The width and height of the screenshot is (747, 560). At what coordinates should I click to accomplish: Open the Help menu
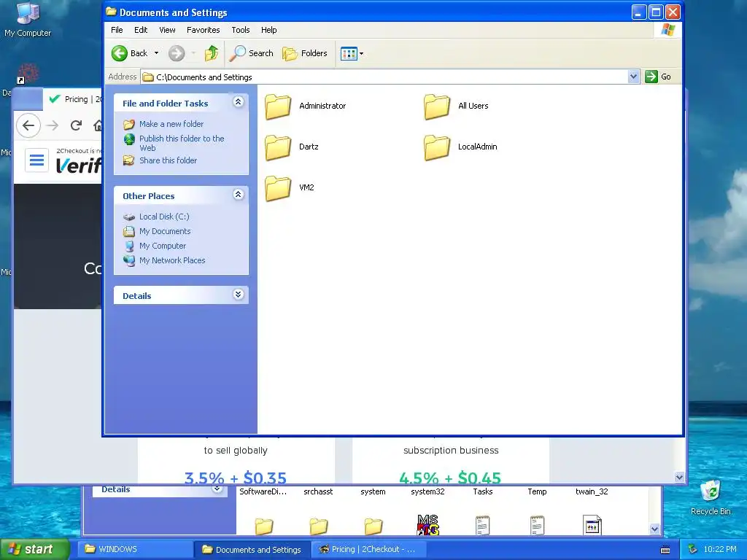268,30
